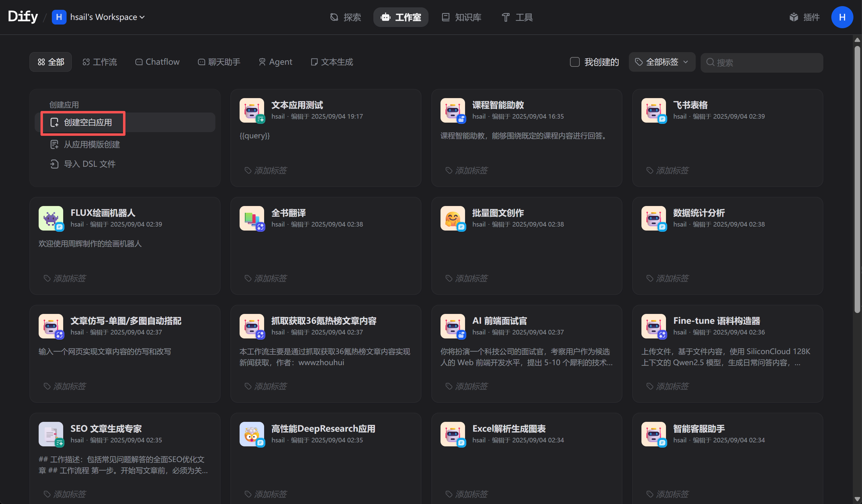Screen dimensions: 862x504
Task: Open the 知识库 tab
Action: pos(461,17)
